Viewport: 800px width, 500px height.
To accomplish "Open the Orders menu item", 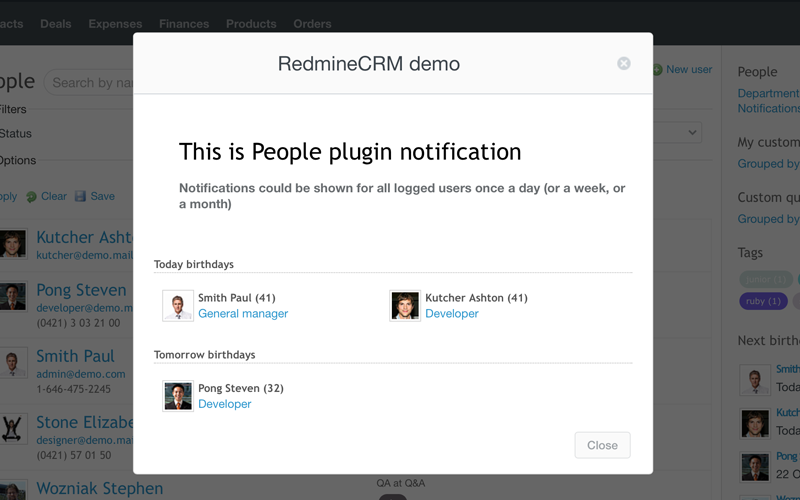I will click(x=312, y=24).
